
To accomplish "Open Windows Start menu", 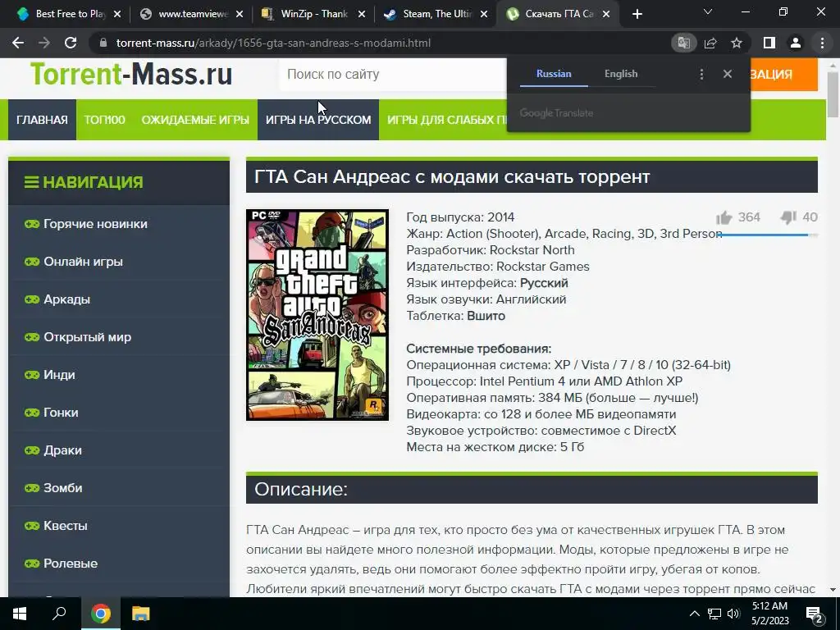I will point(20,614).
